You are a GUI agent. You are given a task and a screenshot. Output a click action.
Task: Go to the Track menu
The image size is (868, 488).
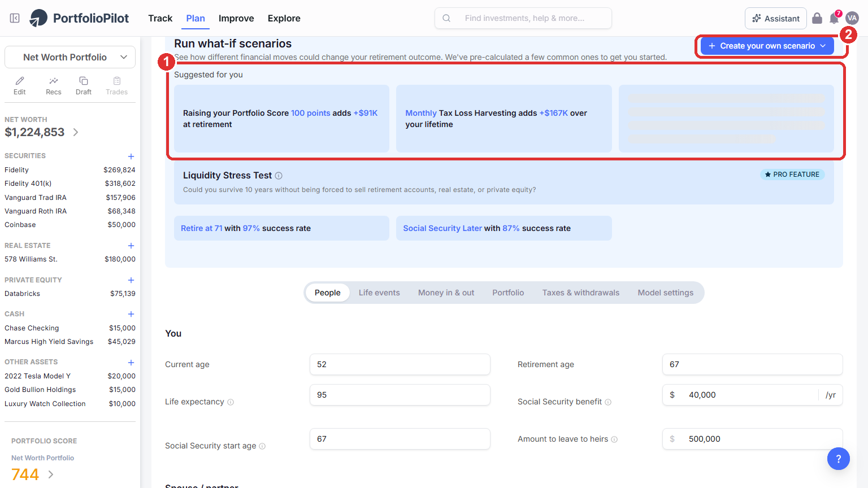click(x=160, y=18)
